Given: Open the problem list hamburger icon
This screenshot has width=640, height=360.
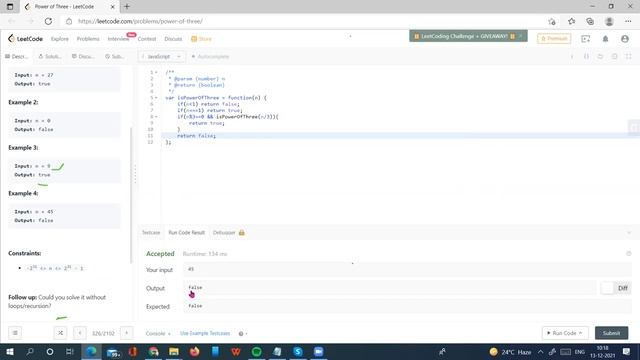Looking at the screenshot, I should (x=15, y=333).
